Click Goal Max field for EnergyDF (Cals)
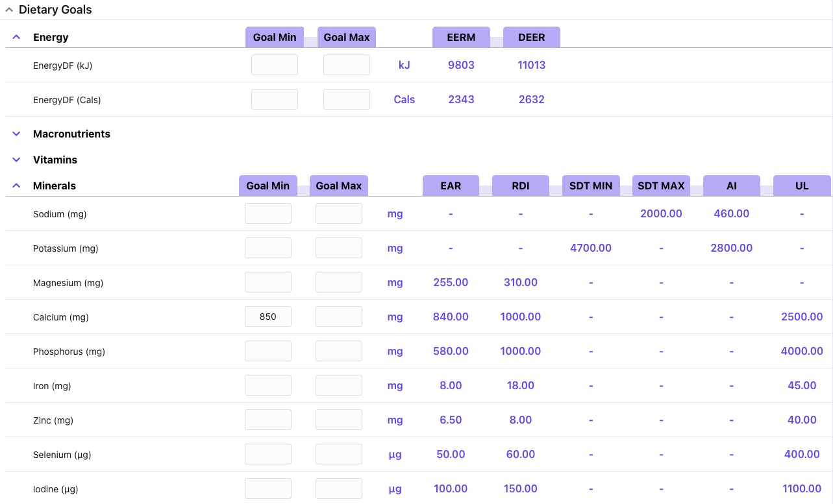Screen dimensions: 833x504 pyautogui.click(x=347, y=99)
